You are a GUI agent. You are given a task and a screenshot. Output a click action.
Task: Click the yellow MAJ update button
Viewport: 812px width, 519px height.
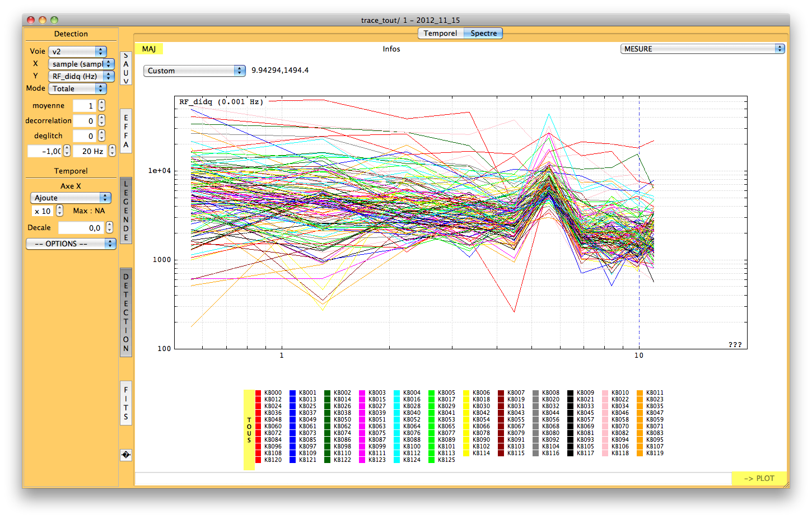[x=149, y=49]
